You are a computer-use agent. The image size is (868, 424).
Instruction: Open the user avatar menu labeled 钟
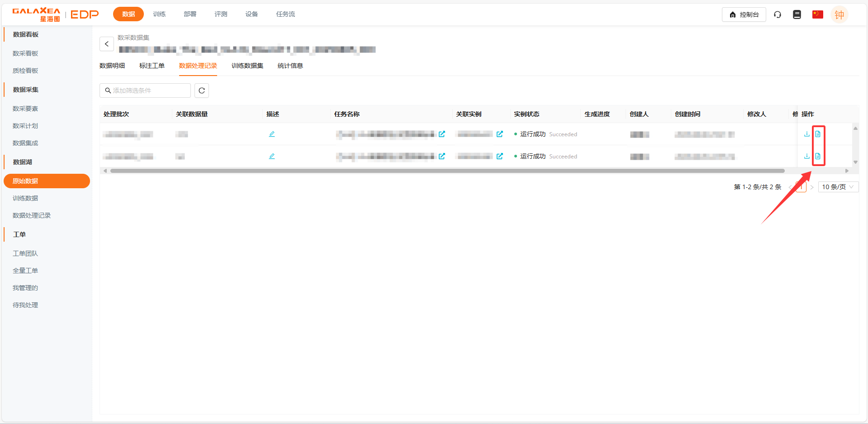839,14
